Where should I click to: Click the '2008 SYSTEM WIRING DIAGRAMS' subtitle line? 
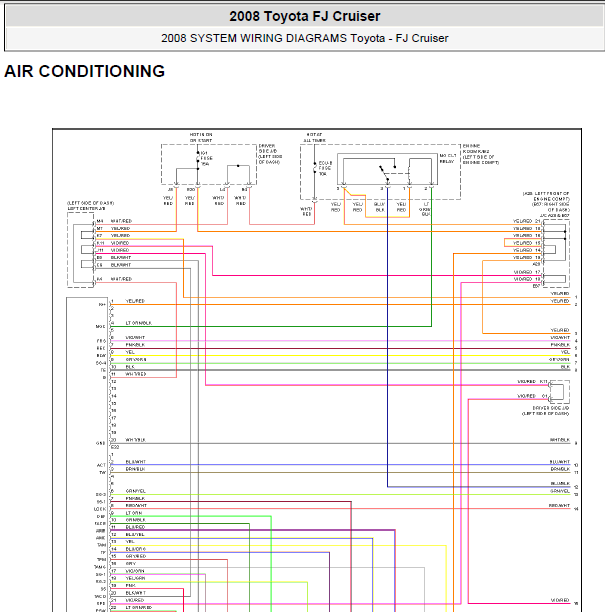(304, 38)
